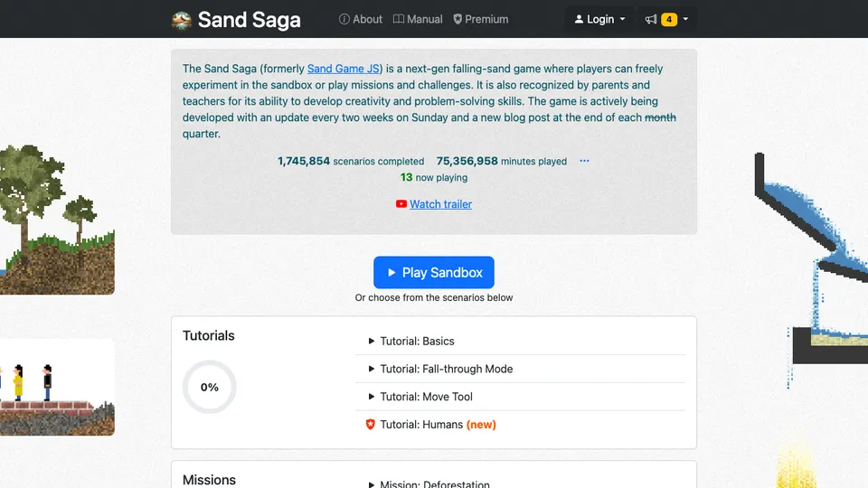
Task: Click the pixel humans thumbnail on the left
Action: [57, 388]
